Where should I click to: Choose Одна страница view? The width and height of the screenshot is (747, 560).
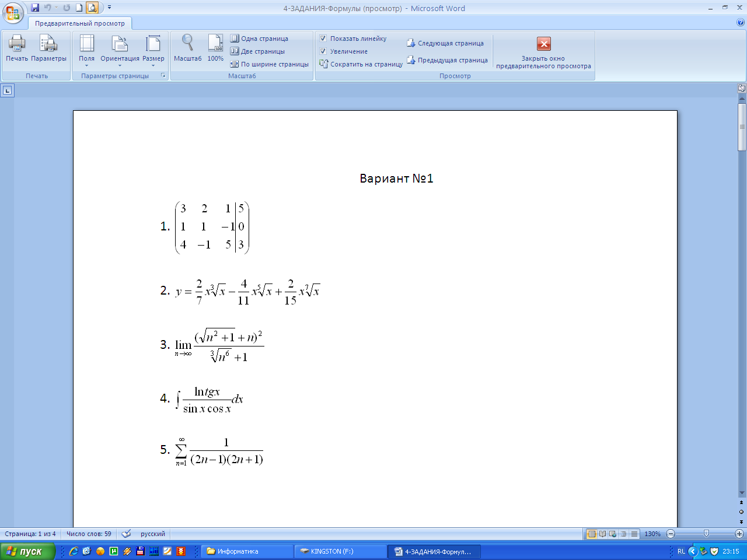click(259, 38)
